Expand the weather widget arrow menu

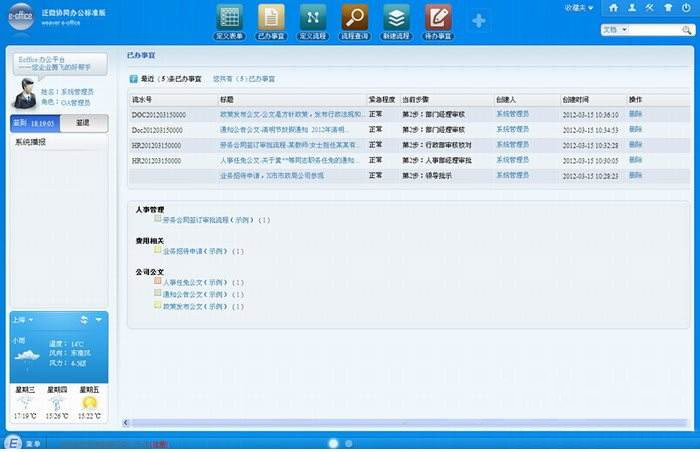click(x=99, y=320)
